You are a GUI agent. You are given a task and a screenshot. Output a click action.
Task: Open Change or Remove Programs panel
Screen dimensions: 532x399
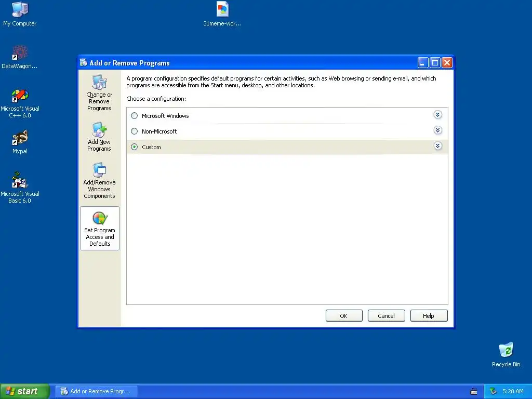click(x=99, y=92)
